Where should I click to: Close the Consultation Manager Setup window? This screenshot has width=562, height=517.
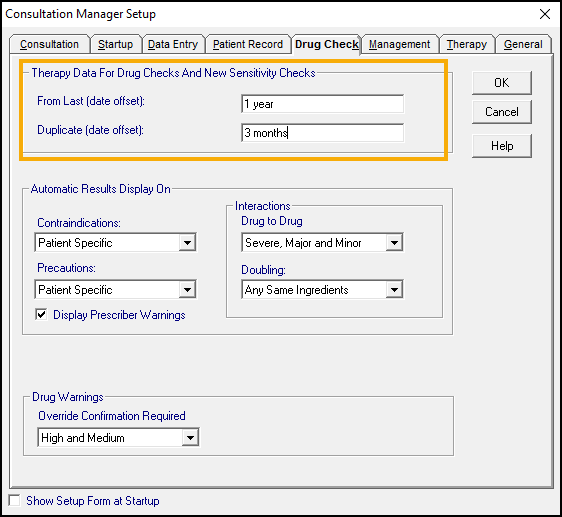point(545,14)
